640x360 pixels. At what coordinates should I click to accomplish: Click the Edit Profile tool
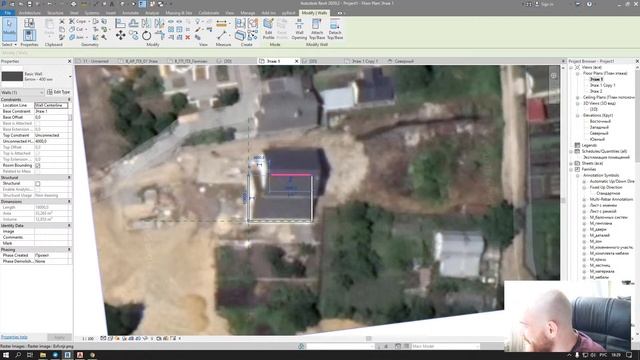point(268,28)
